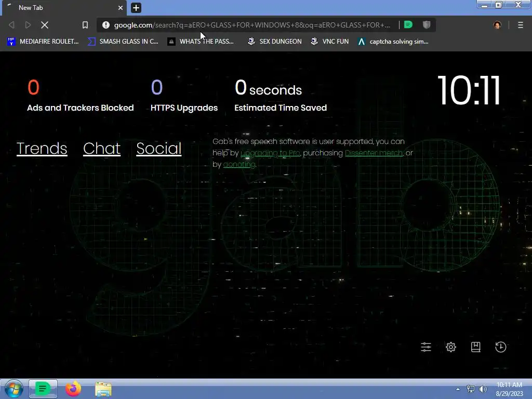Click the HTTPS Upgrades counter
532x399 pixels.
coord(184,96)
